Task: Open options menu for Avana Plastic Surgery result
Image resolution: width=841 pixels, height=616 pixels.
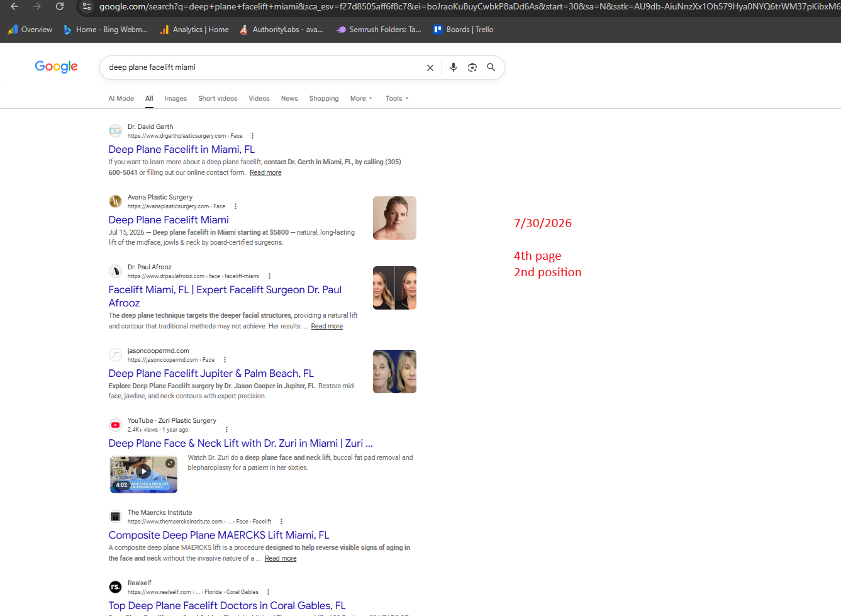Action: pyautogui.click(x=235, y=206)
